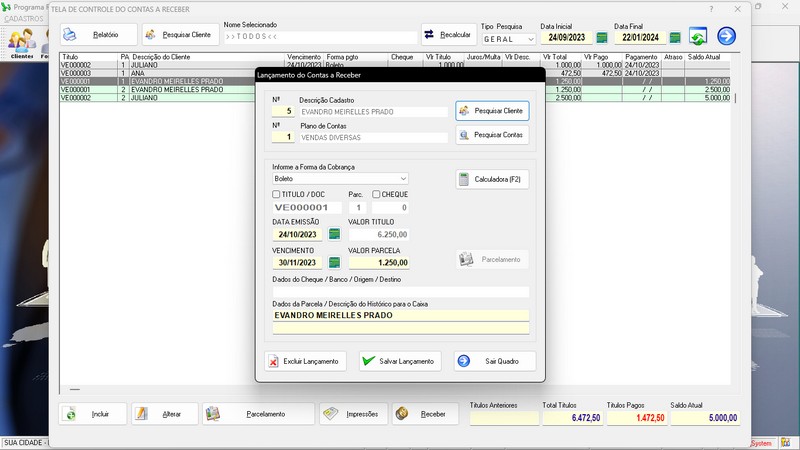The height and width of the screenshot is (450, 800).
Task: Enable the TITULO / DOC checkbox
Action: coord(277,194)
